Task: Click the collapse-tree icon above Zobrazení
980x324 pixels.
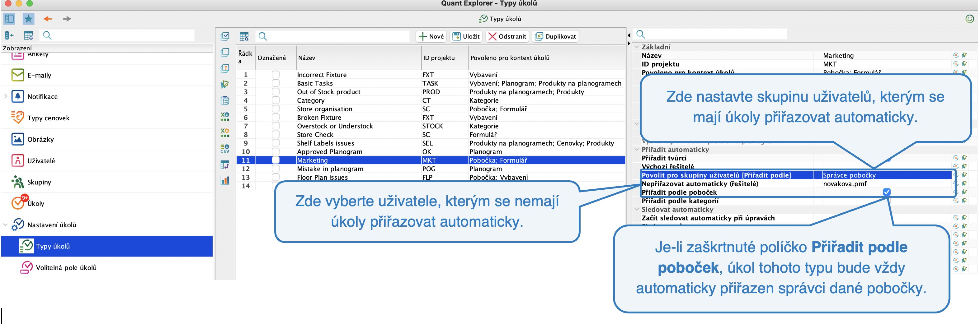Action: pyautogui.click(x=9, y=35)
